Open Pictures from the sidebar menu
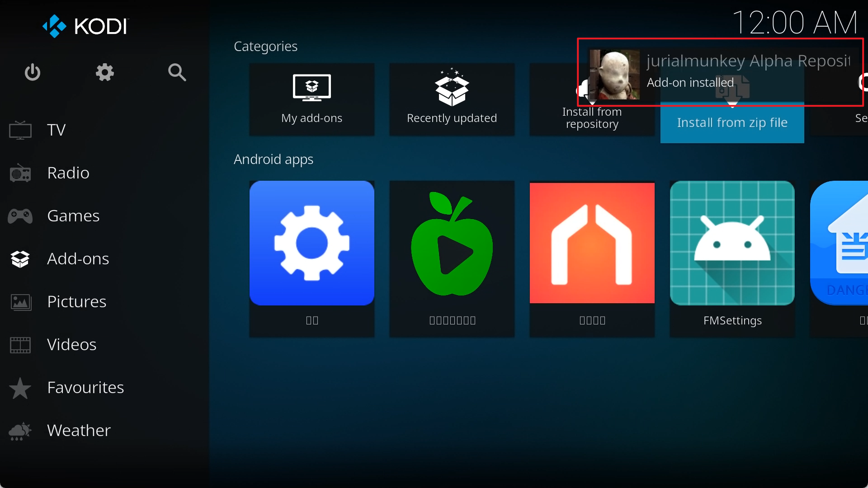Viewport: 868px width, 488px height. [x=104, y=302]
